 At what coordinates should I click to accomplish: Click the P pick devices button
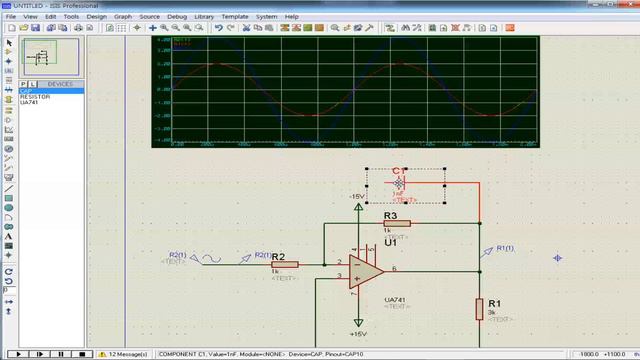click(x=23, y=84)
